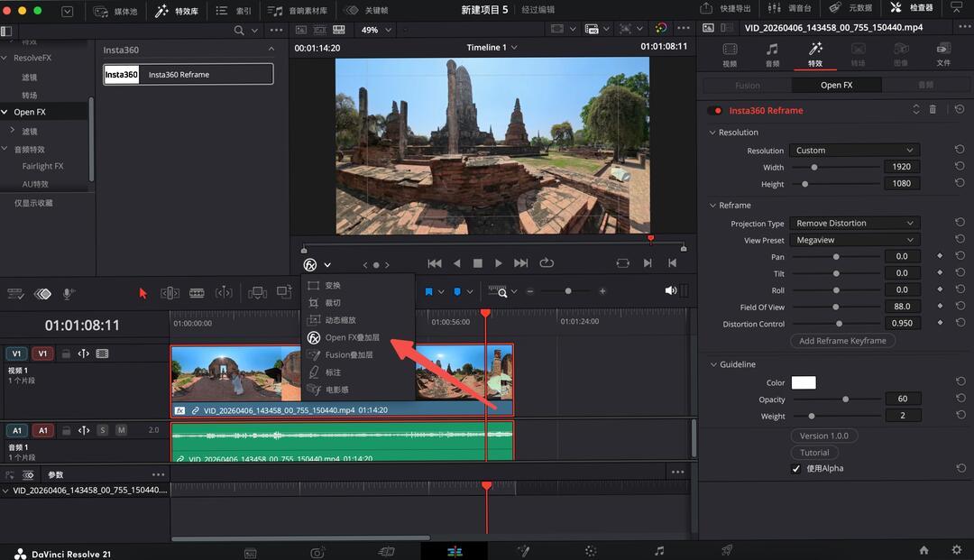Open Quick Export (快捷导出)
Viewport: 974px width, 560px height.
tap(725, 8)
